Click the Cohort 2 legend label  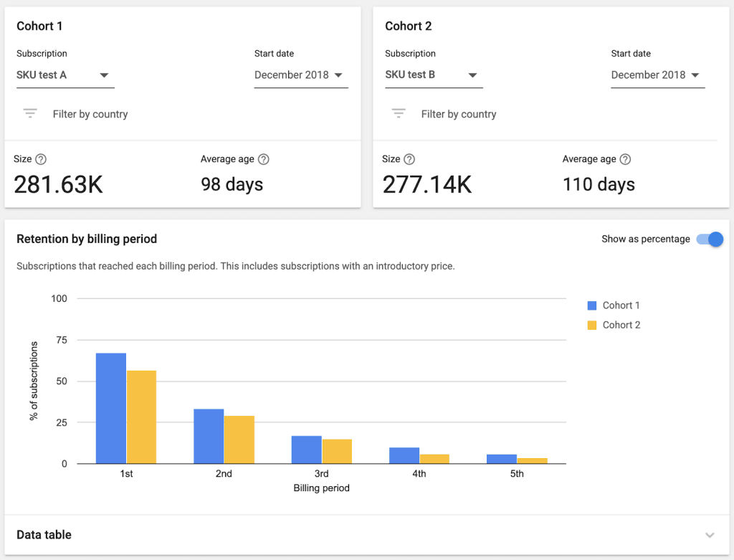[621, 325]
